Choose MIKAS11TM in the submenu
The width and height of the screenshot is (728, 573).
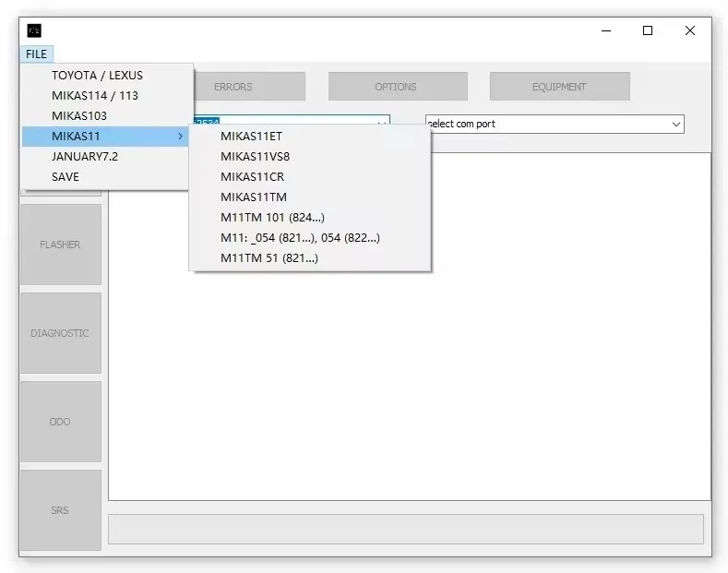[310, 197]
